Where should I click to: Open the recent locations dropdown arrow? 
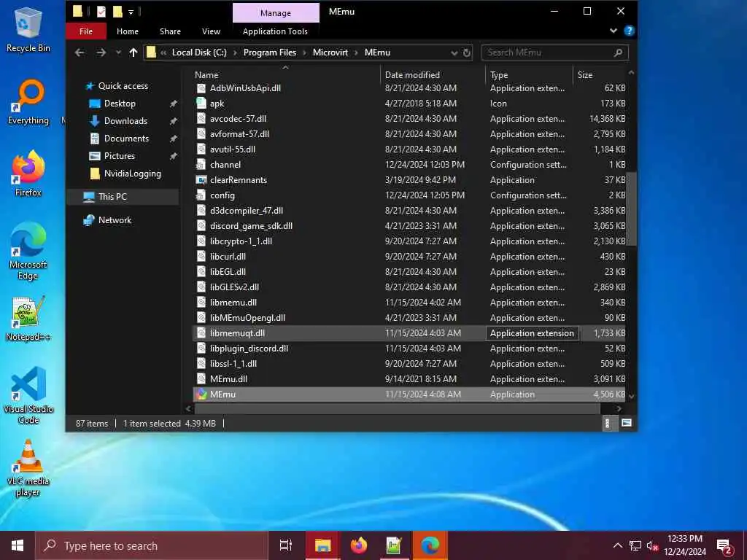[117, 52]
